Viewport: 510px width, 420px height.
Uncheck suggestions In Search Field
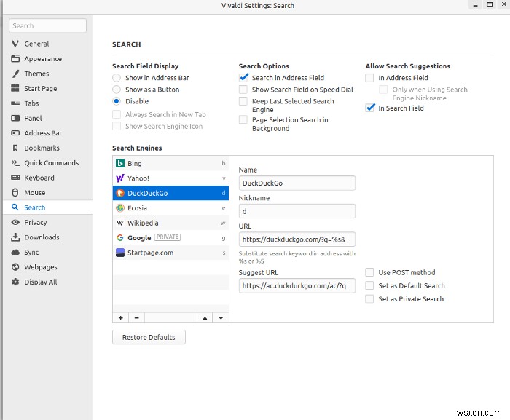369,108
